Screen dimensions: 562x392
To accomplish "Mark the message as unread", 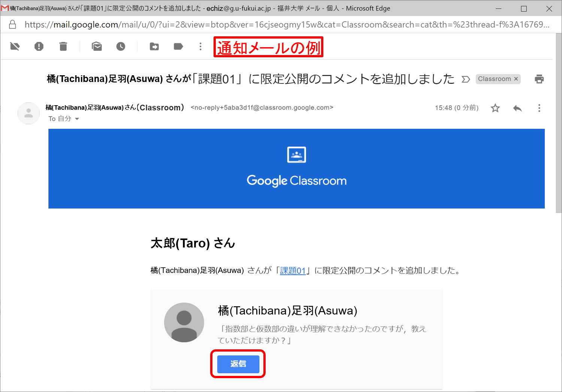I will pyautogui.click(x=97, y=46).
